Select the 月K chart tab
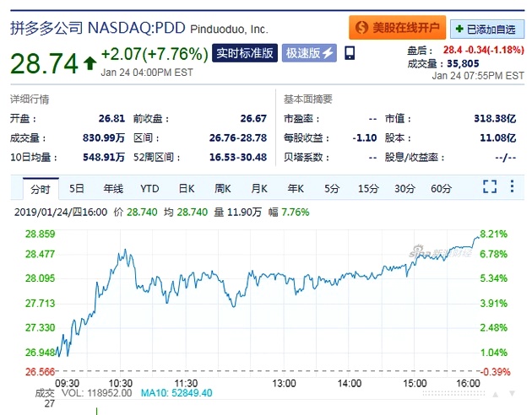This screenshot has width=532, height=415. click(x=259, y=188)
